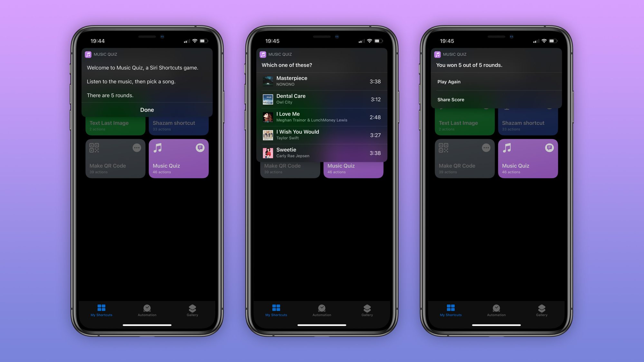Image resolution: width=644 pixels, height=362 pixels.
Task: Select I Wish You Would by Taylor Swift
Action: click(x=322, y=135)
